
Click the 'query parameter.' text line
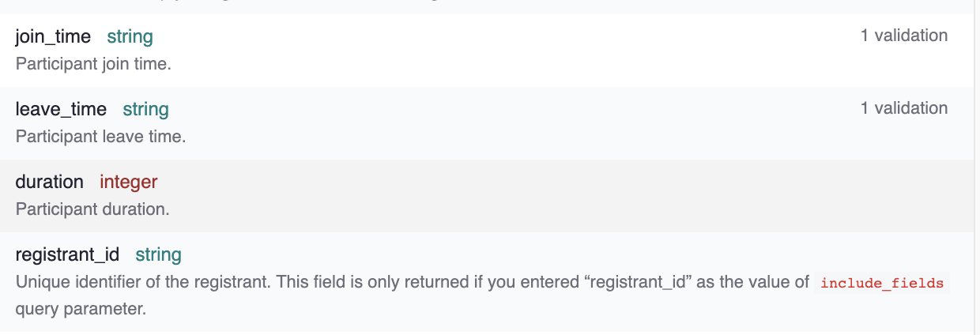[81, 309]
